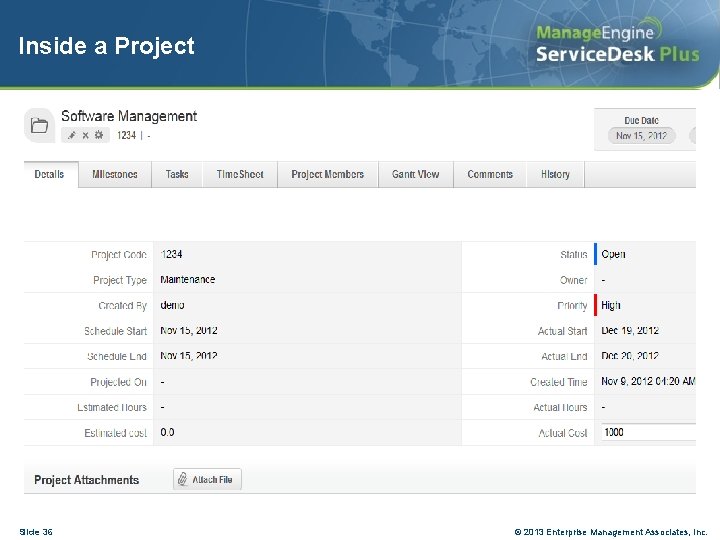Click the paperclip icon on Attach File
The image size is (720, 540).
(x=182, y=480)
